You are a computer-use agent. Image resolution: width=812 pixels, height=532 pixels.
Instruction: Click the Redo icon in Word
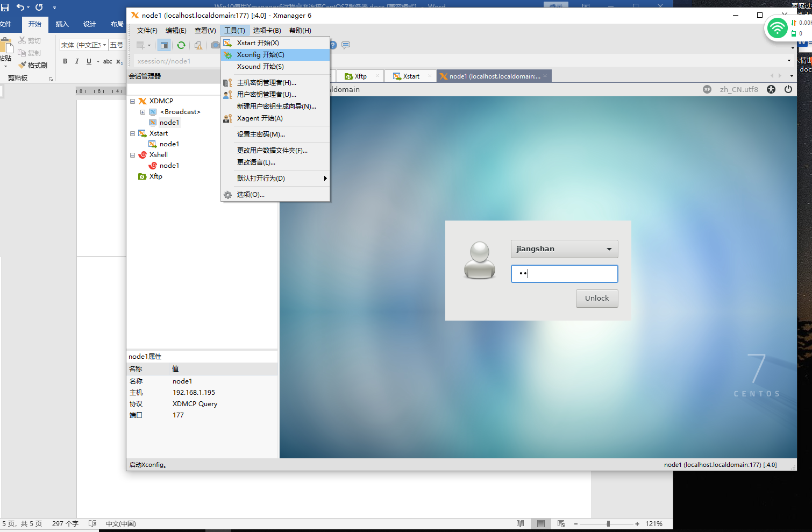39,7
